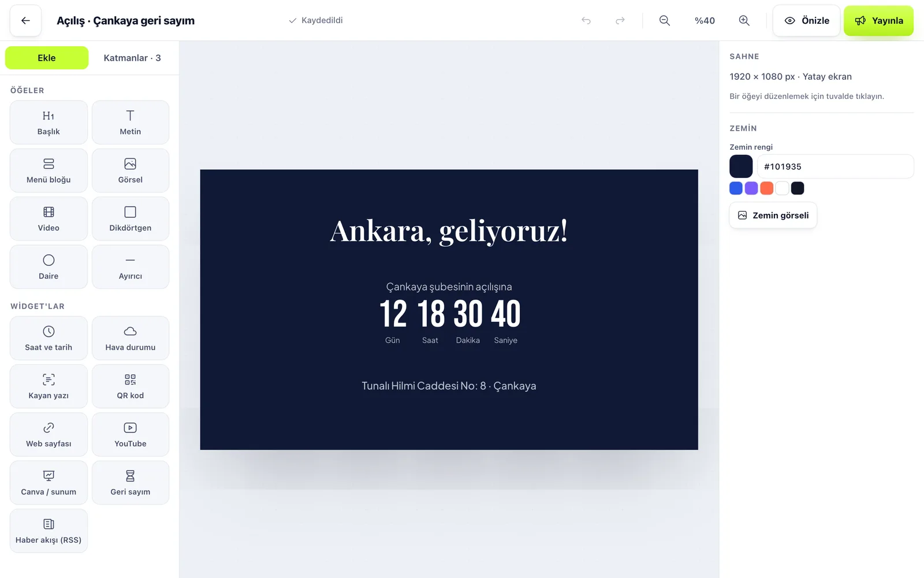Screen dimensions: 924x578
Task: Add a Dikdörtgen rectangle shape
Action: point(131,218)
